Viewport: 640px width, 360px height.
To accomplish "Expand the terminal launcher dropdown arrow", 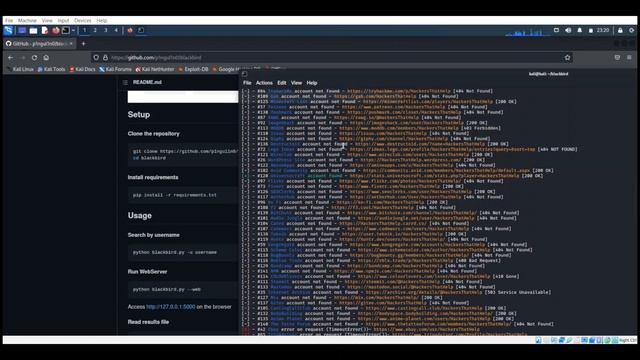I will pyautogui.click(x=73, y=30).
